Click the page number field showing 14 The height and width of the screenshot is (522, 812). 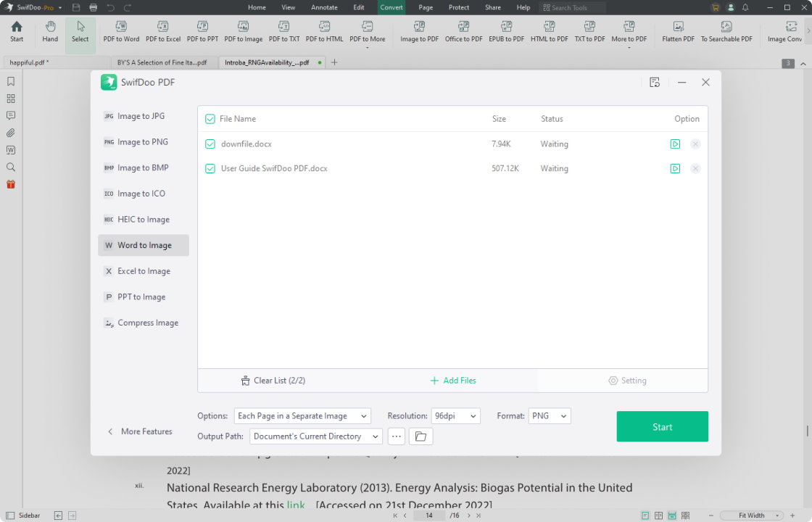pyautogui.click(x=428, y=515)
